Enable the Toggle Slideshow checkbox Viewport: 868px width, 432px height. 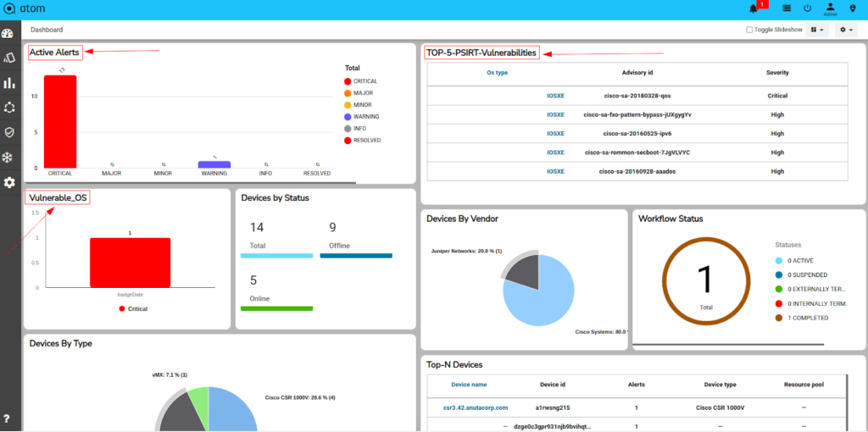point(749,30)
